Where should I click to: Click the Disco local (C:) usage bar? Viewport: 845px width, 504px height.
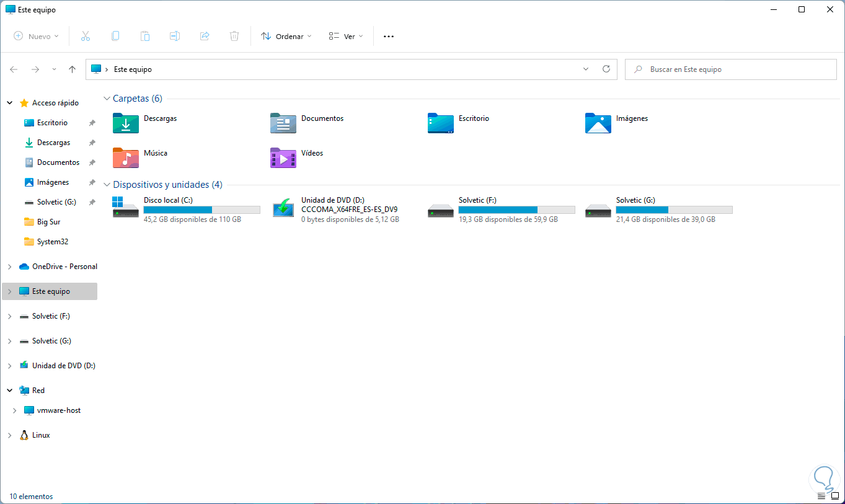(x=201, y=210)
